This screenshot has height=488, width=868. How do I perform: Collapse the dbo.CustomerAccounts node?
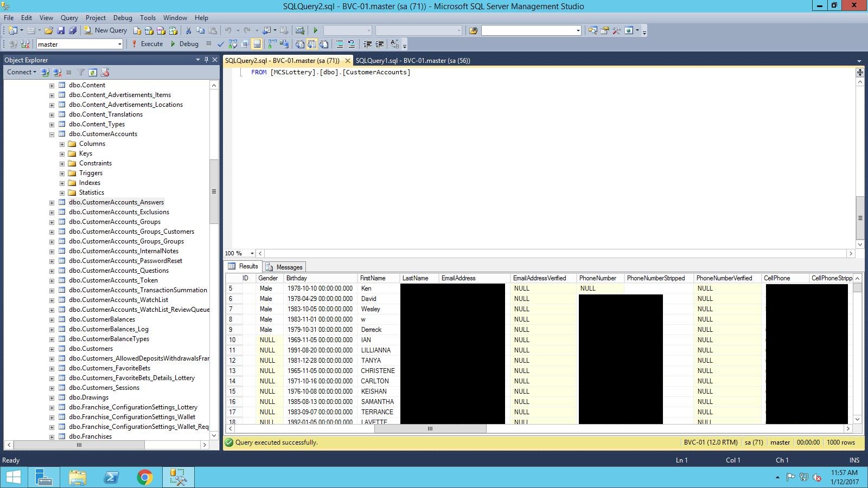(x=52, y=134)
